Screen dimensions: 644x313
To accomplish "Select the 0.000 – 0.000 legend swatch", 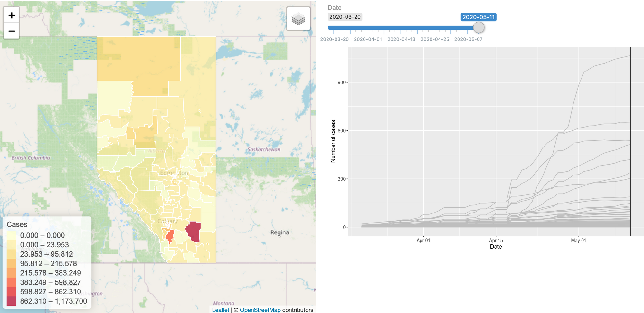I will click(11, 235).
